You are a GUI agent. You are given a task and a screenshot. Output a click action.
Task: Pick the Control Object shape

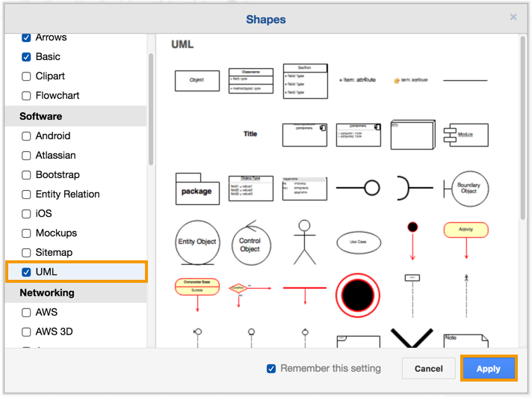250,242
